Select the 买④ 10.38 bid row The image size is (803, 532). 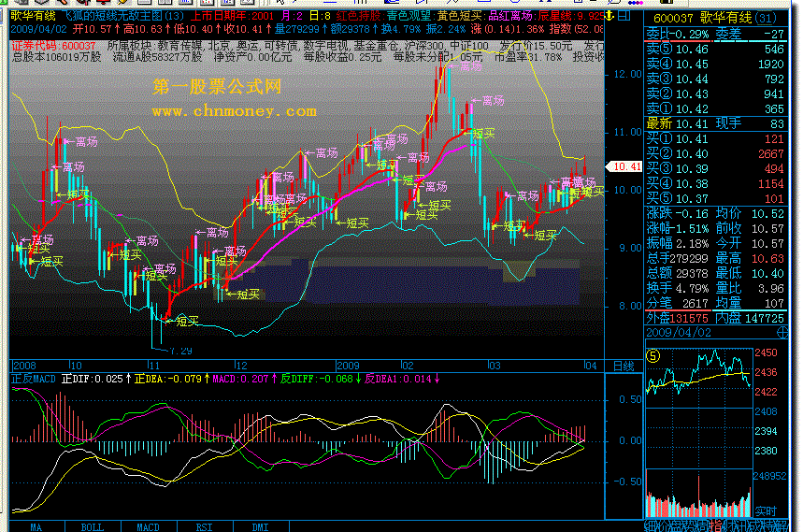point(715,183)
